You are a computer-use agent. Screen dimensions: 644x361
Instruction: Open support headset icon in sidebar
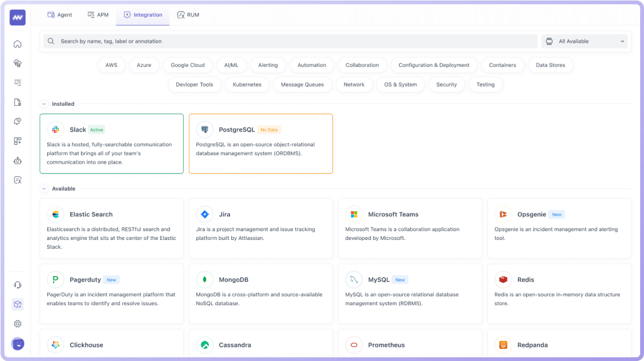(x=18, y=285)
